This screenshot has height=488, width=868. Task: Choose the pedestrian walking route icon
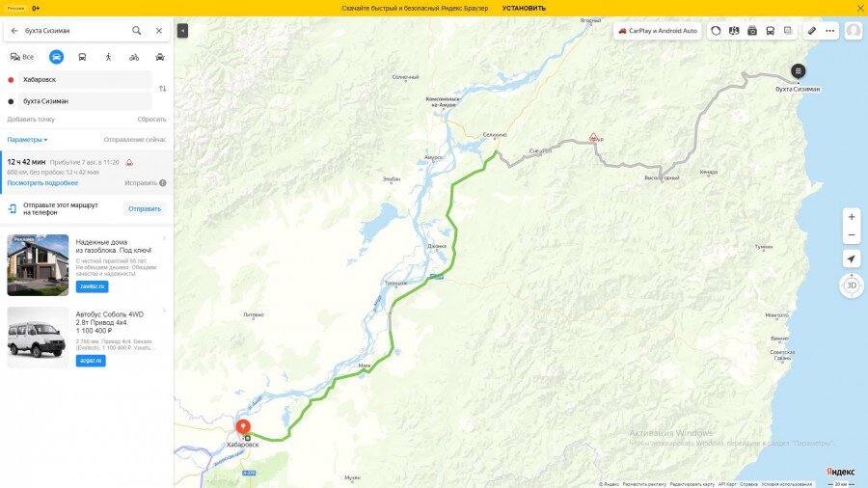(108, 57)
